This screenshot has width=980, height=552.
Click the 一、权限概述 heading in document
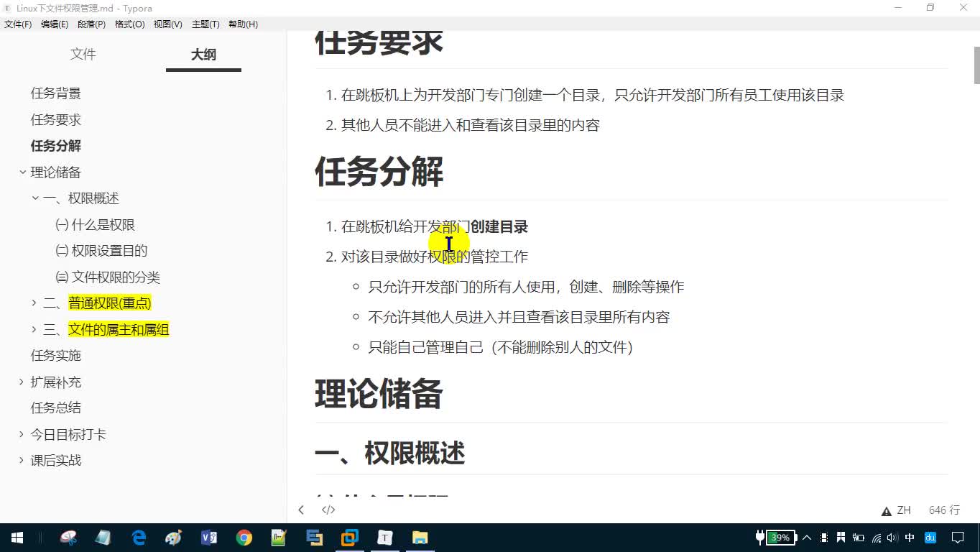point(390,453)
